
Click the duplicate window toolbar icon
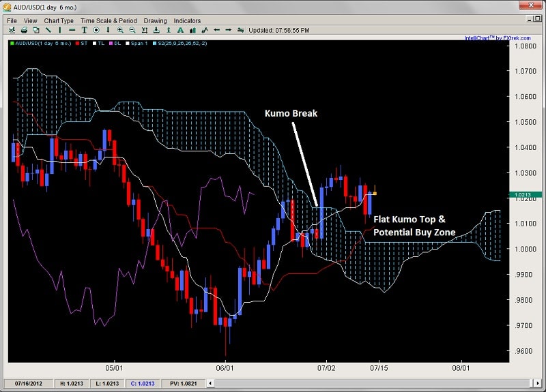pyautogui.click(x=36, y=30)
